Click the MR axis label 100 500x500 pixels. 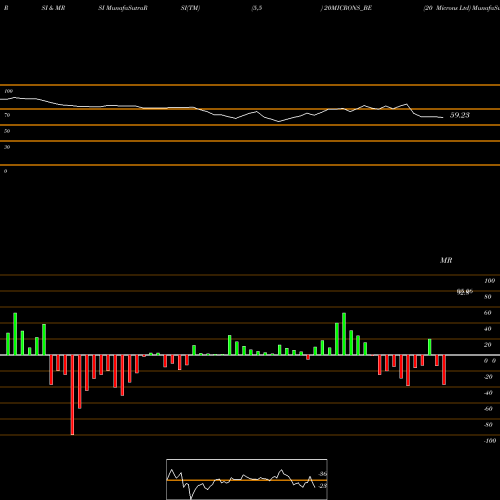(489, 281)
